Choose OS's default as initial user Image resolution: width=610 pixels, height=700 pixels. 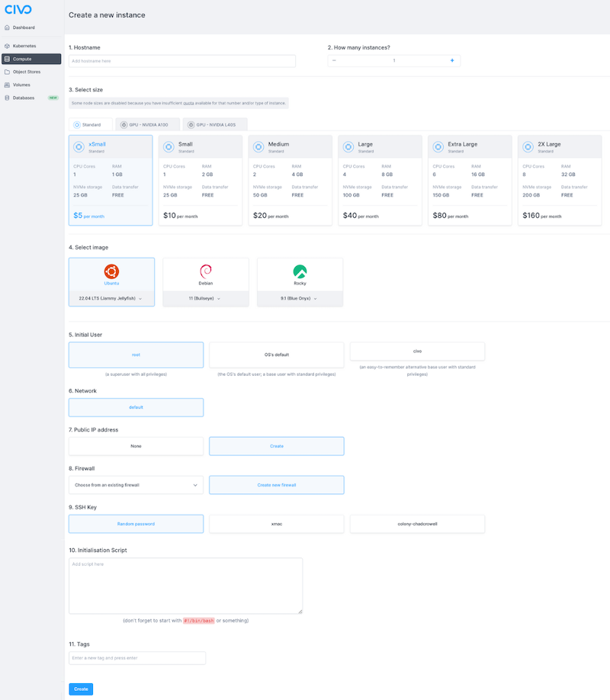coord(276,355)
